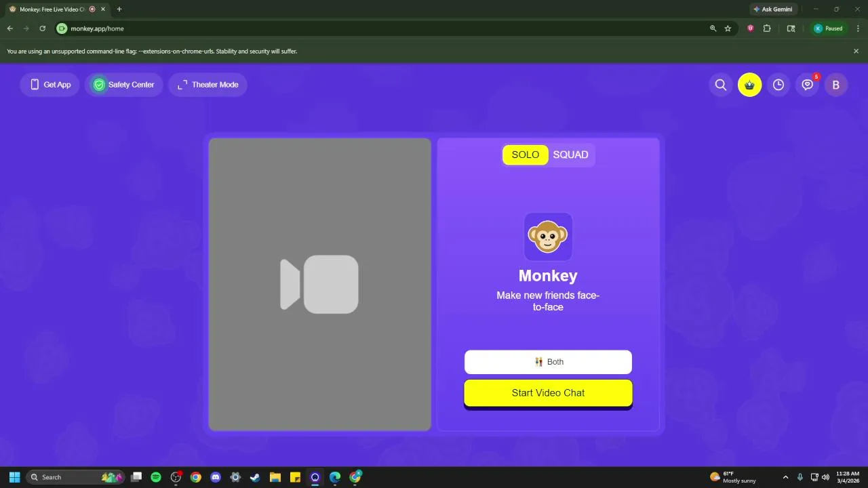Image resolution: width=868 pixels, height=488 pixels.
Task: Open the Chrome extensions puzzle icon
Action: pyautogui.click(x=767, y=28)
